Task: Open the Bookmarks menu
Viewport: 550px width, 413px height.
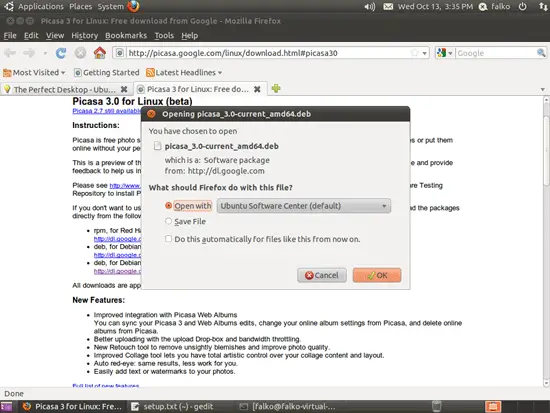Action: point(126,35)
